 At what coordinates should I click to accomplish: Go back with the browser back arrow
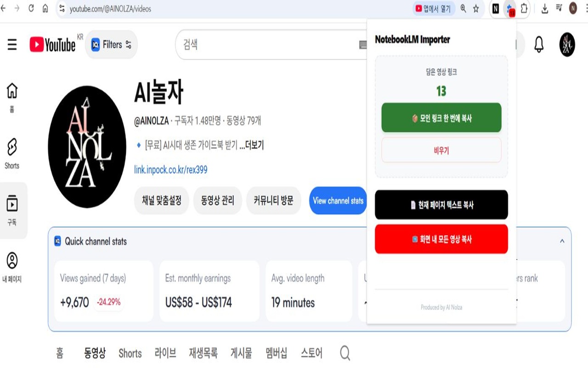4,8
